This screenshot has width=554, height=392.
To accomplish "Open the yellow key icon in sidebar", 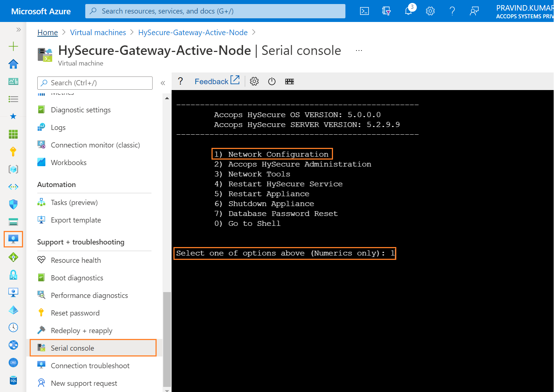I will coord(13,152).
